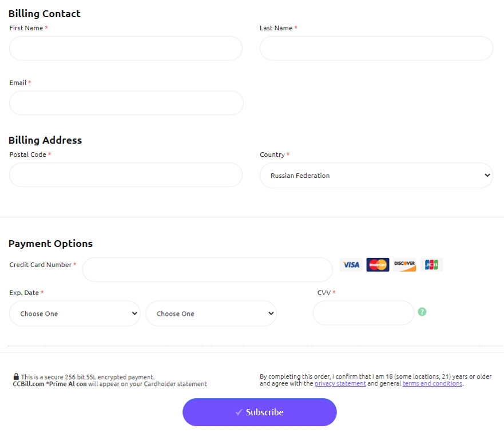Focus the Email input field
Viewport: 504px width, 433px height.
[126, 103]
